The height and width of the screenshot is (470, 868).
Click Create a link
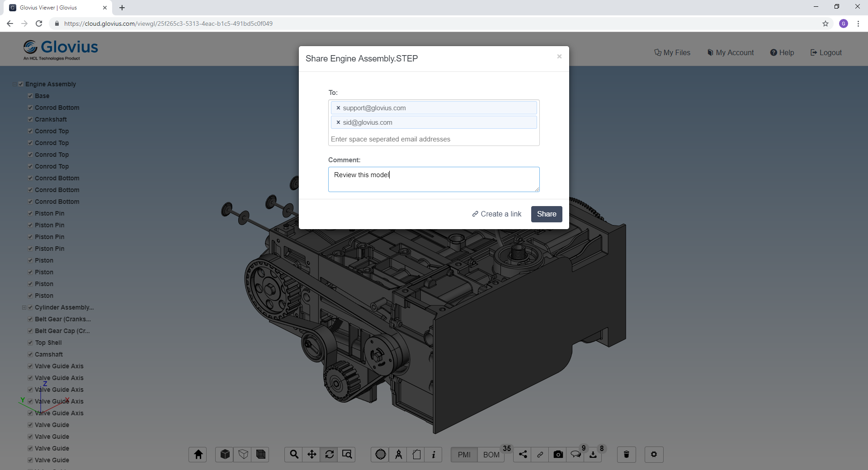[497, 214]
